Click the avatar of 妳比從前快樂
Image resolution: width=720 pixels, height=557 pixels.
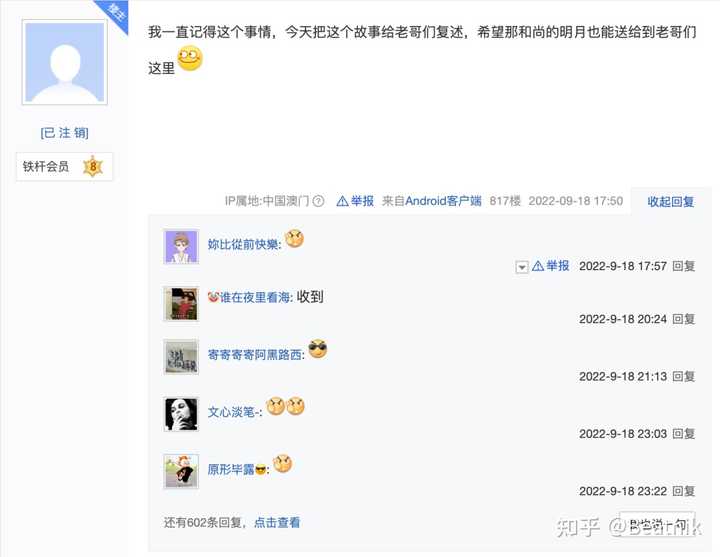point(181,247)
